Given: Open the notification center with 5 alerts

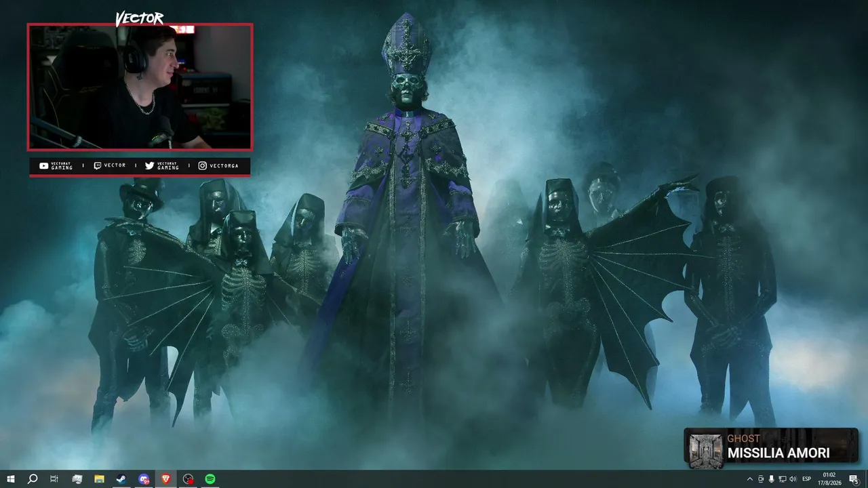Looking at the screenshot, I should point(854,479).
